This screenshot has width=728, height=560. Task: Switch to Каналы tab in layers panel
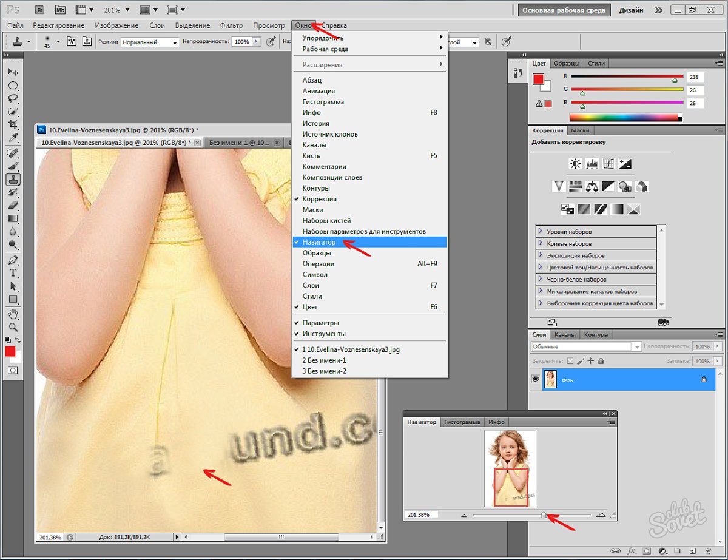[564, 334]
